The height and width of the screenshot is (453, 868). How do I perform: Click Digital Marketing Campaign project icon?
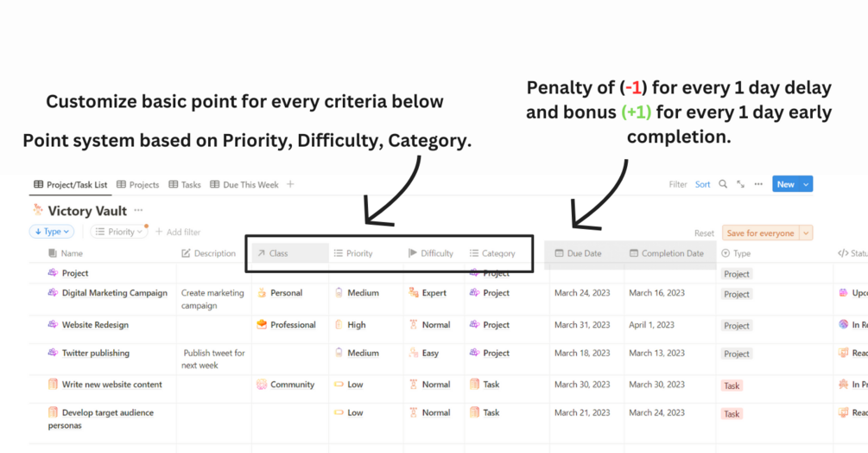pos(53,292)
